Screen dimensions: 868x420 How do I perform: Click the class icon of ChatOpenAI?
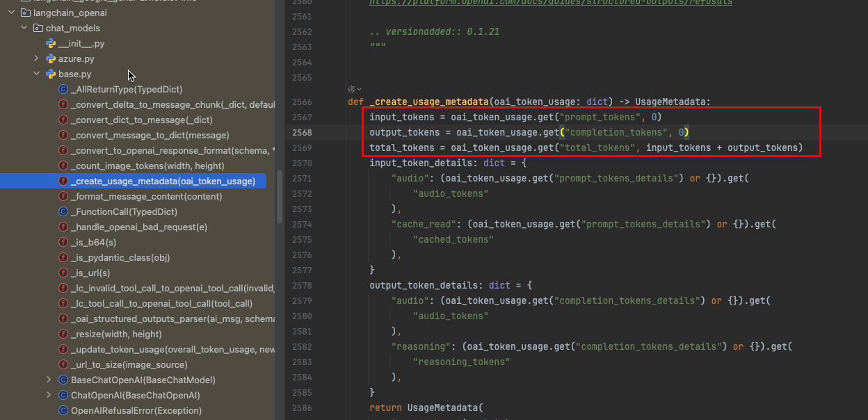tap(63, 395)
